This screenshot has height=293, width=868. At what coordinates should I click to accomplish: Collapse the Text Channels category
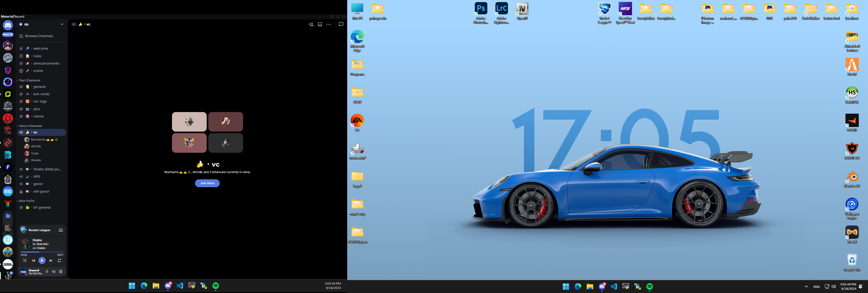coord(29,81)
